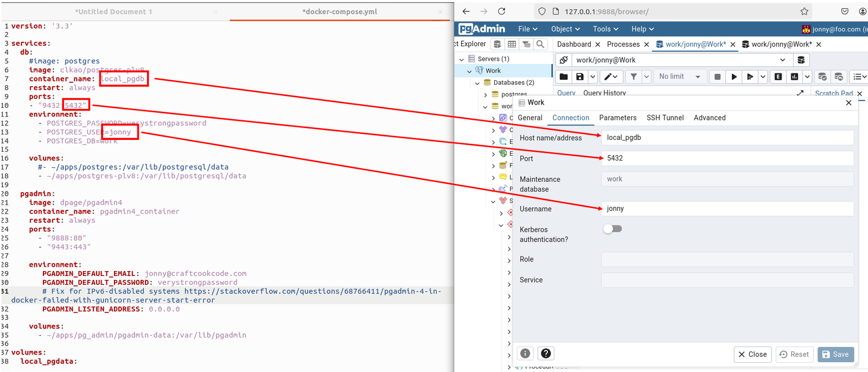This screenshot has width=868, height=372.
Task: Click the Port input field
Action: click(x=727, y=158)
